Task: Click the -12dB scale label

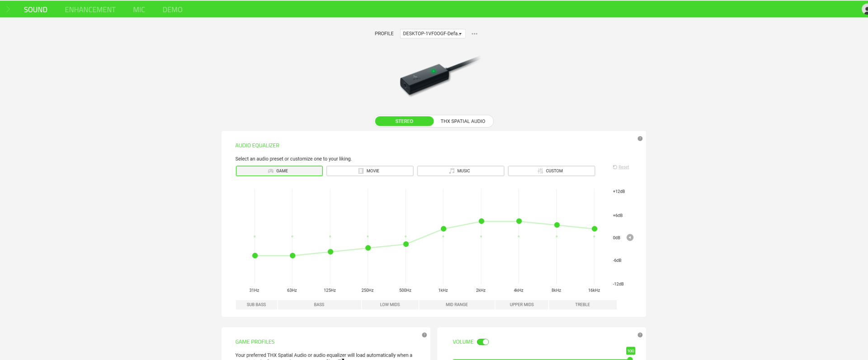Action: pyautogui.click(x=618, y=284)
